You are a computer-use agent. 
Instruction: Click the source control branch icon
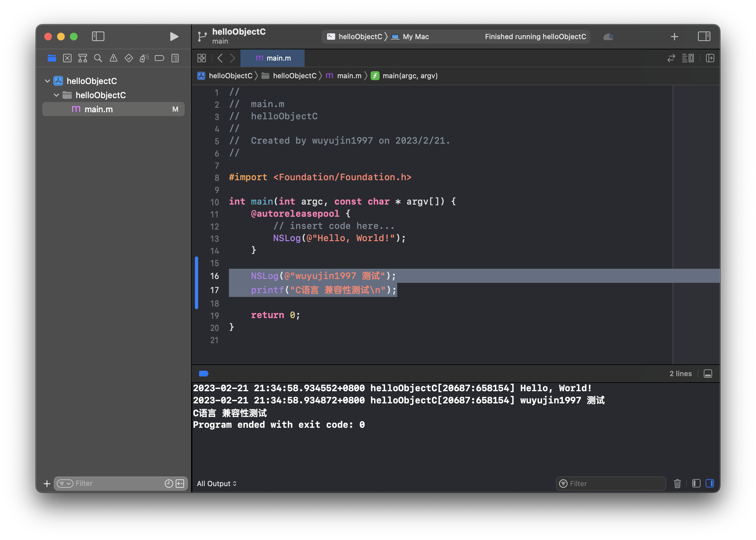point(201,36)
